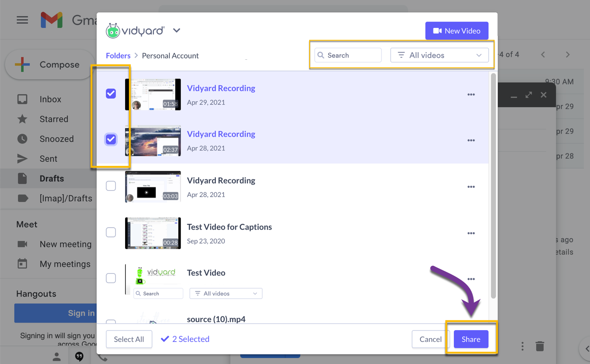Open the Drafts folder in Gmail
The height and width of the screenshot is (364, 590).
pos(52,178)
